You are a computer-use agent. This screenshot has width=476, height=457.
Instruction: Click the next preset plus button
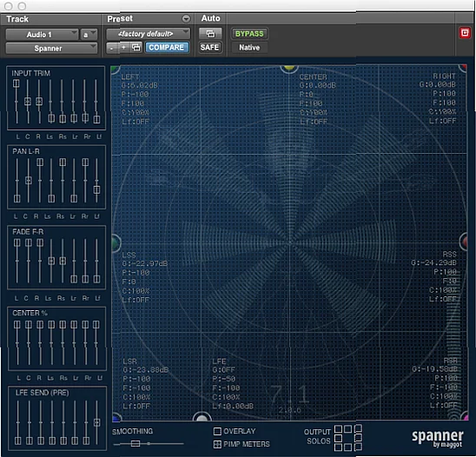(123, 48)
